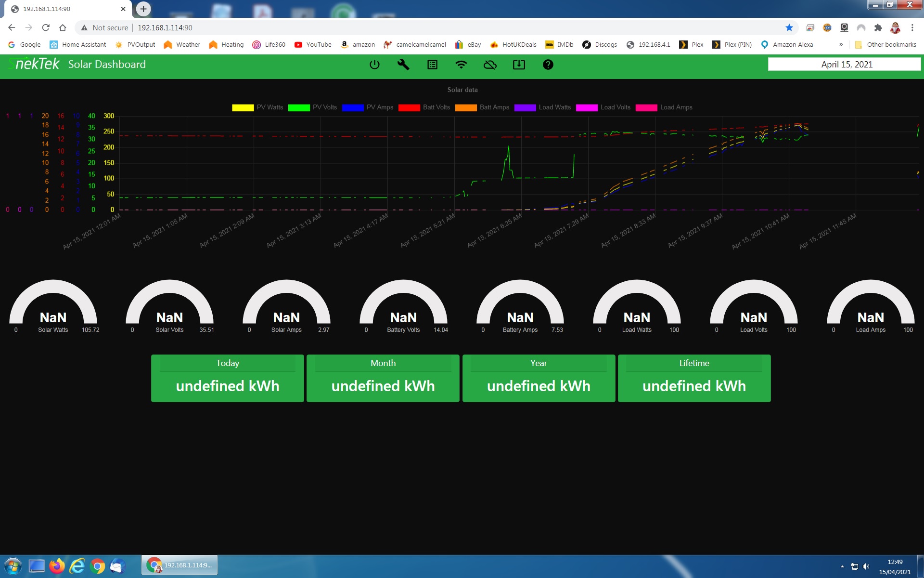Click the list/log icon in header

(432, 65)
